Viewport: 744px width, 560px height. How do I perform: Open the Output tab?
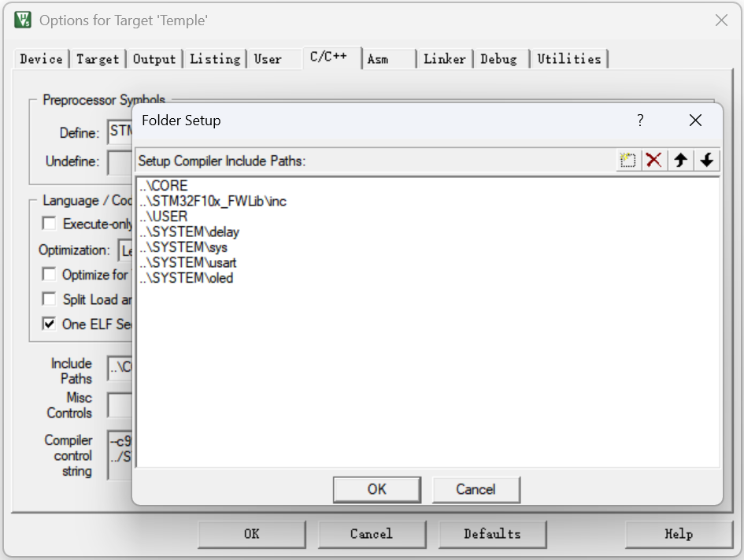pos(154,59)
